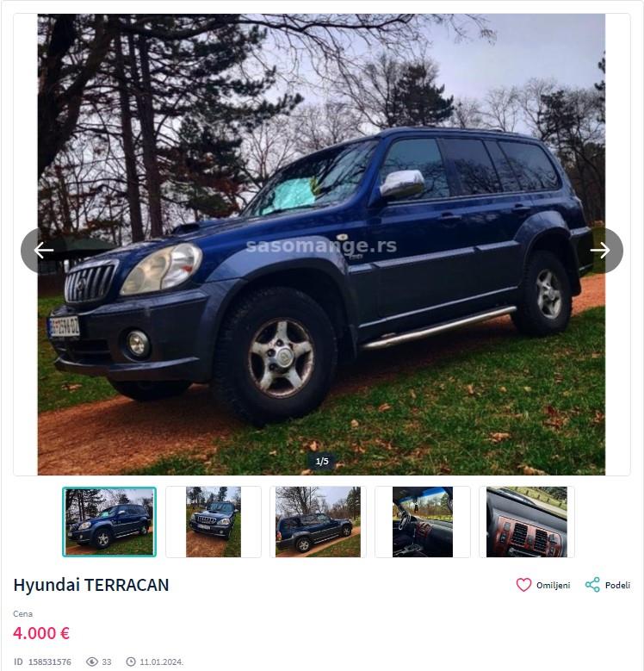644x671 pixels.
Task: Open the fifth thumbnail of dashboard vents
Action: 527,522
